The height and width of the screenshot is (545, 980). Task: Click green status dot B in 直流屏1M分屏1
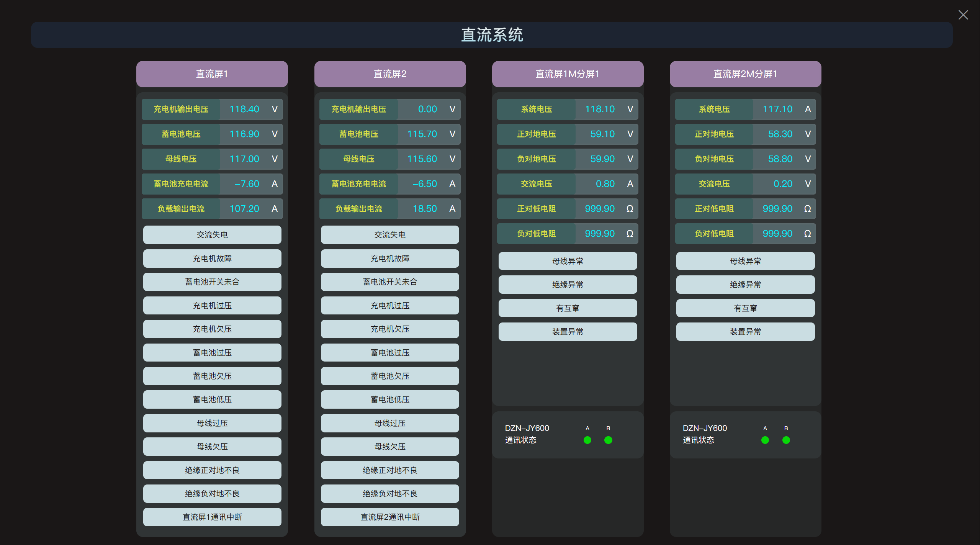pos(608,440)
